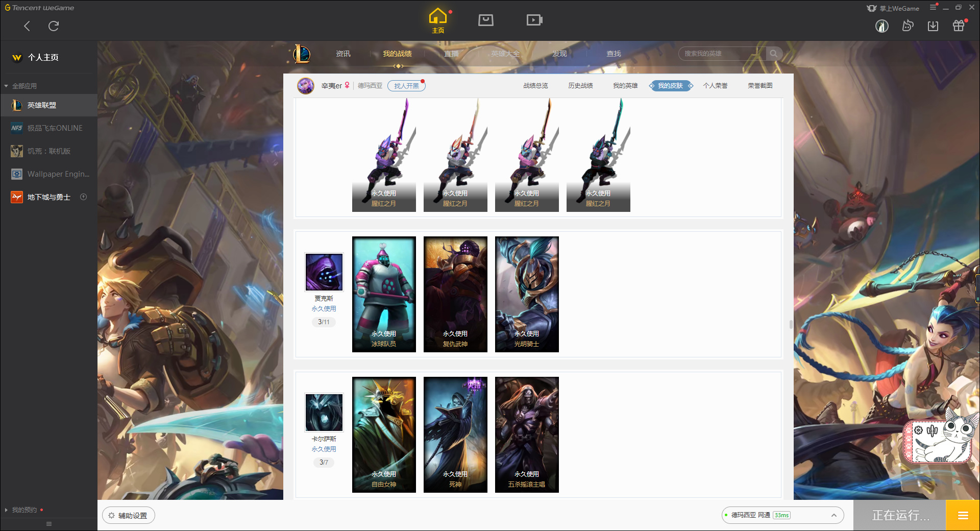The image size is (980, 531).
Task: Select 地下城与勇士 in the app list
Action: point(48,197)
